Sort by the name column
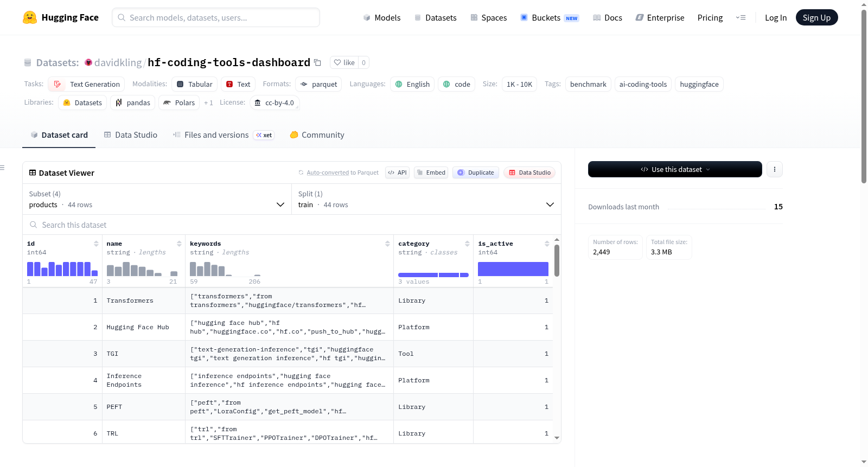Image resolution: width=868 pixels, height=467 pixels. (179, 244)
